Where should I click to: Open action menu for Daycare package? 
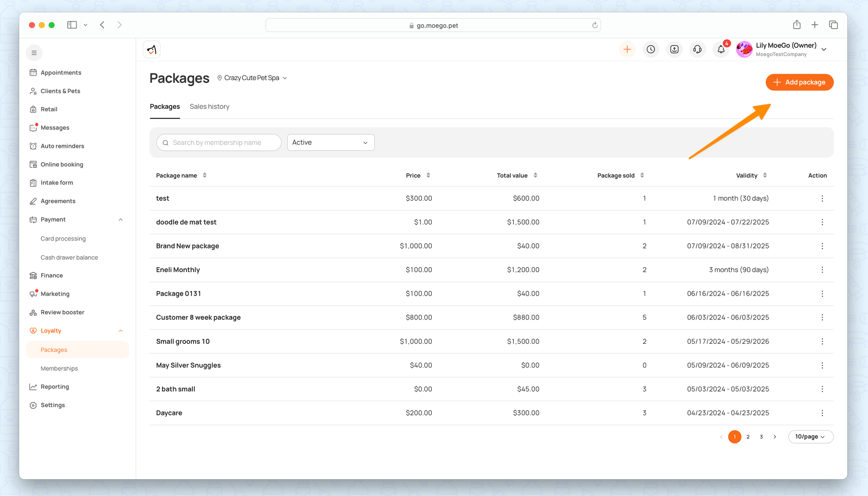pos(822,413)
